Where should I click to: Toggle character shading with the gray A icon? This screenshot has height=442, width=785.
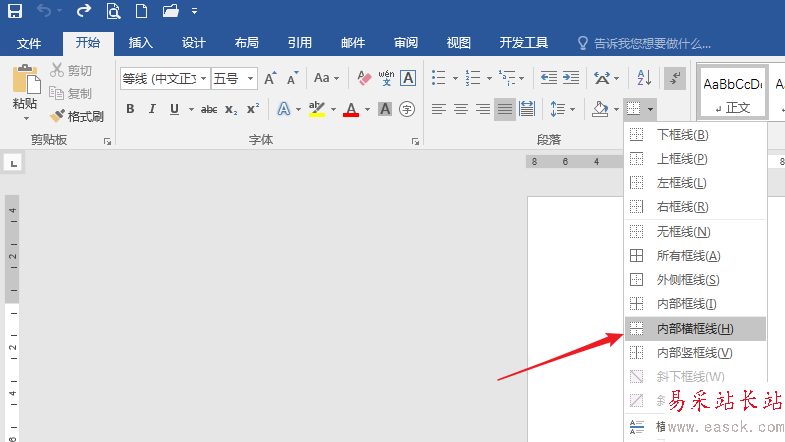pyautogui.click(x=385, y=109)
